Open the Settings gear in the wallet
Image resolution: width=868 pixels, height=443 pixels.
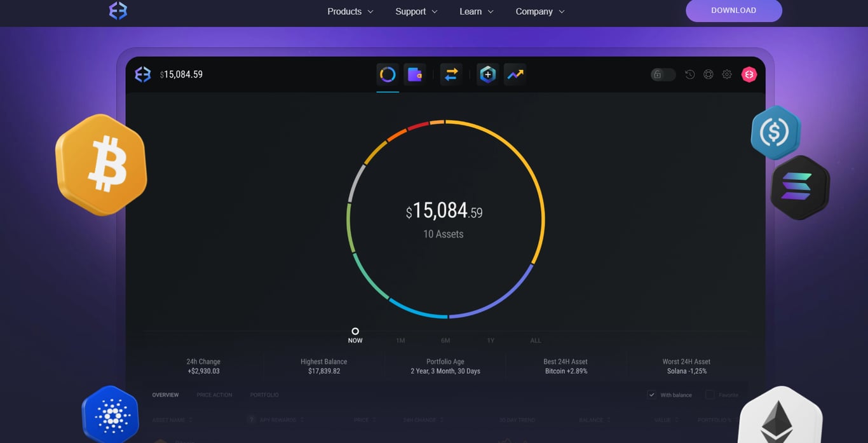pos(727,74)
